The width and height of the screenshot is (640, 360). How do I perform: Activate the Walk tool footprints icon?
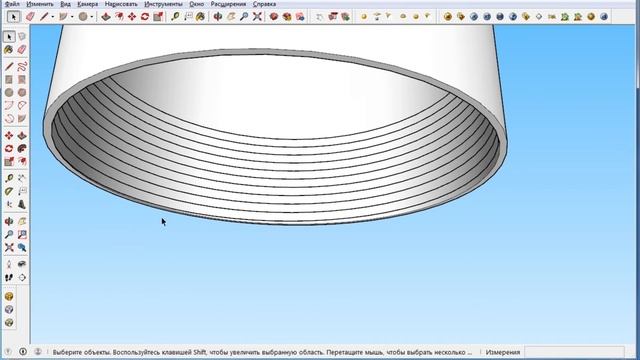(9, 278)
